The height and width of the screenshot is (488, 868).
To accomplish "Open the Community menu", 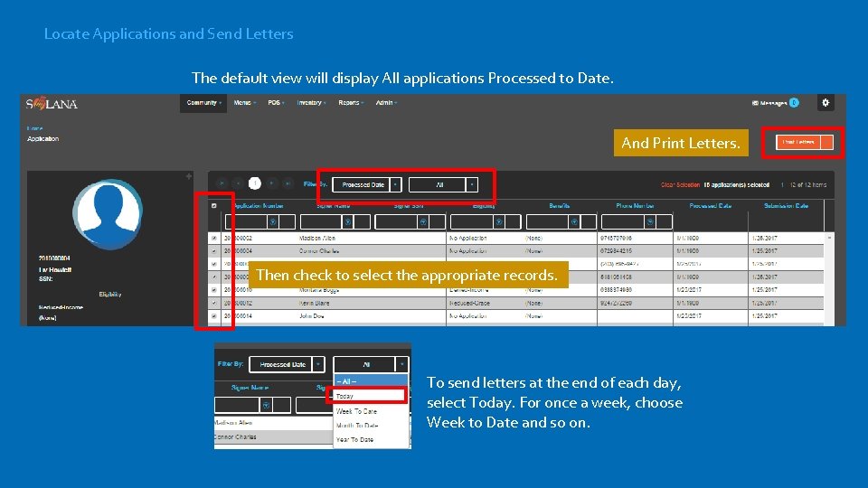I will click(203, 103).
